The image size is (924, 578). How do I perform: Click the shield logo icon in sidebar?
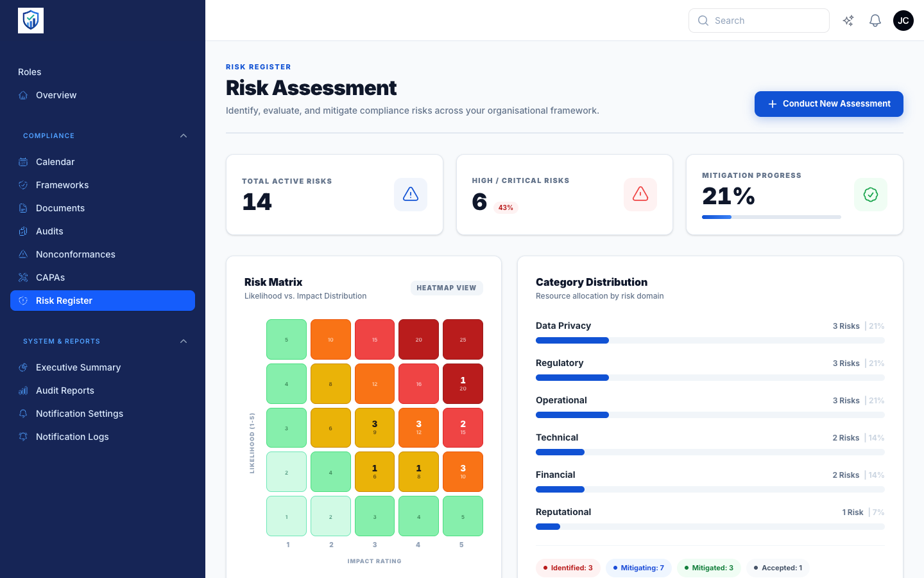pyautogui.click(x=31, y=21)
